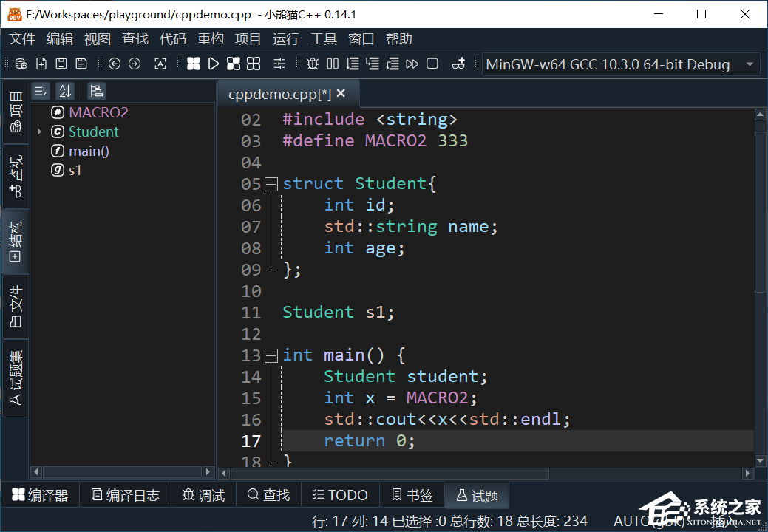Select main() in the structure tree
Image resolution: width=768 pixels, height=532 pixels.
click(89, 151)
